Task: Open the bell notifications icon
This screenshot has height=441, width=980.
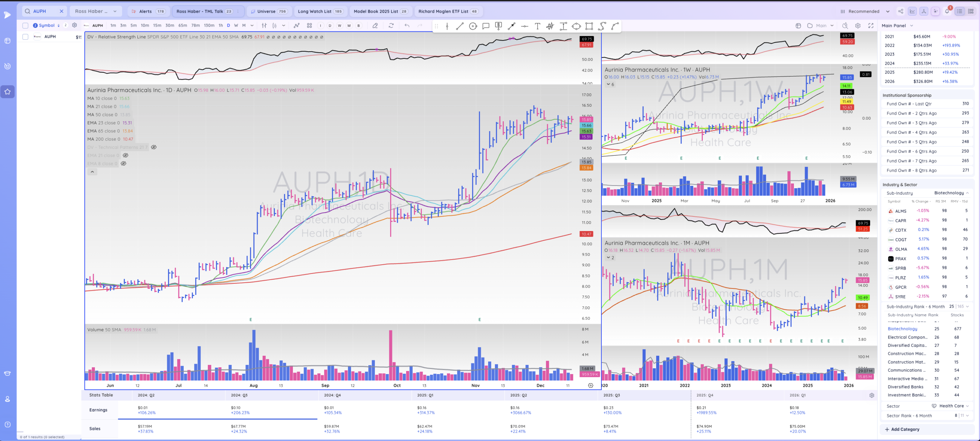Action: [947, 11]
